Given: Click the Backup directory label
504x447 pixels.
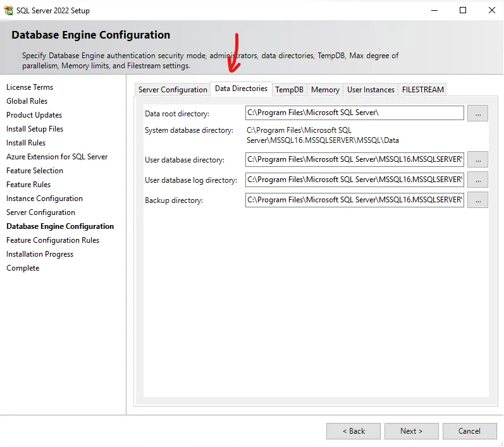Looking at the screenshot, I should (x=174, y=200).
